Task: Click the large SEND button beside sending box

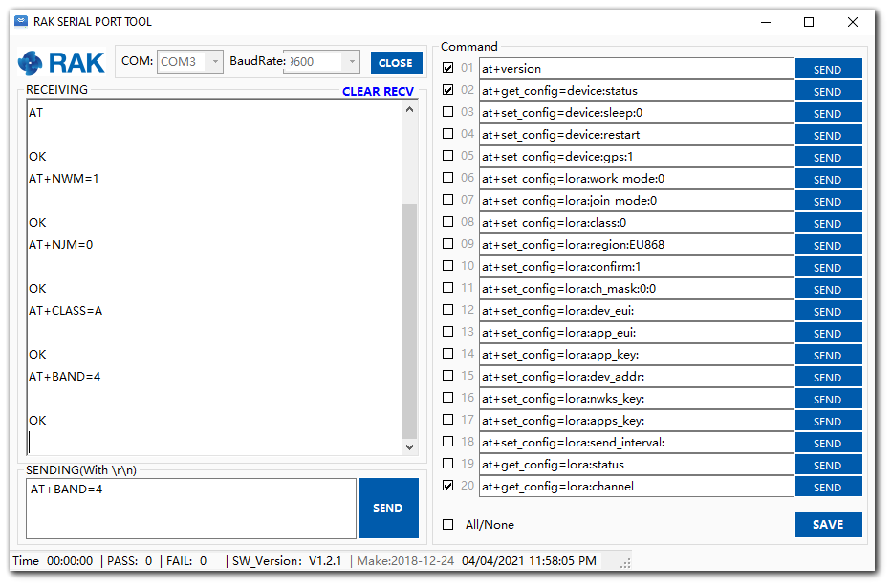Action: 388,508
